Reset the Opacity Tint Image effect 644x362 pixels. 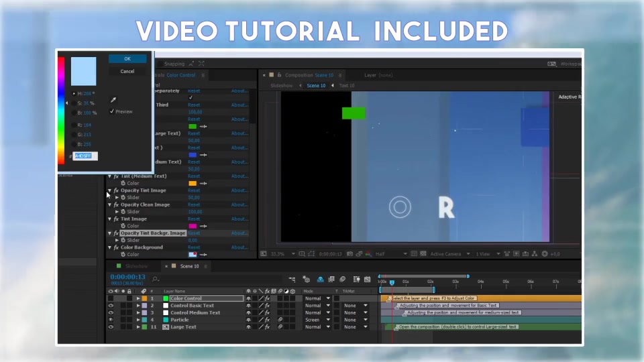tap(194, 190)
